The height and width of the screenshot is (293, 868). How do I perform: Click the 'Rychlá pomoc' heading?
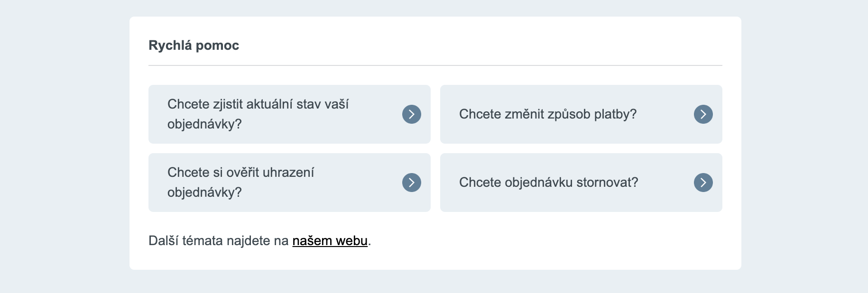(x=194, y=46)
